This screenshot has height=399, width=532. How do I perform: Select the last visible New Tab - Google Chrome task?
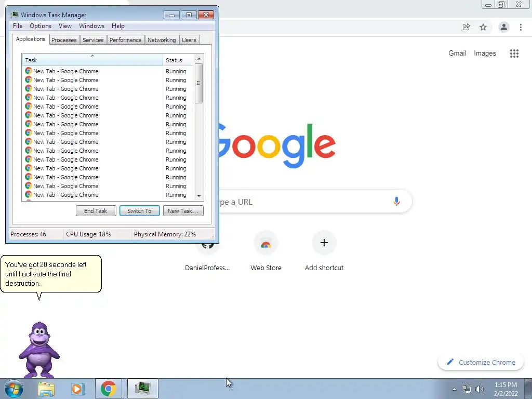(x=109, y=195)
